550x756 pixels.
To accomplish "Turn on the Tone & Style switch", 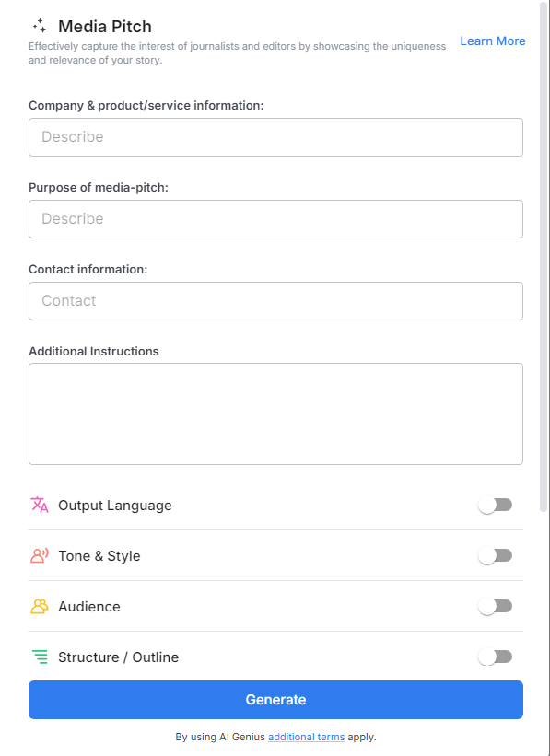I will point(495,555).
